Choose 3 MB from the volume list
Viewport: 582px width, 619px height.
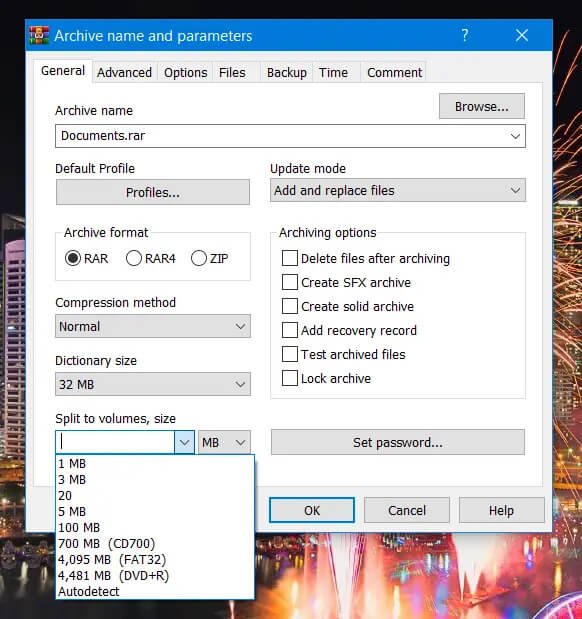pyautogui.click(x=155, y=479)
